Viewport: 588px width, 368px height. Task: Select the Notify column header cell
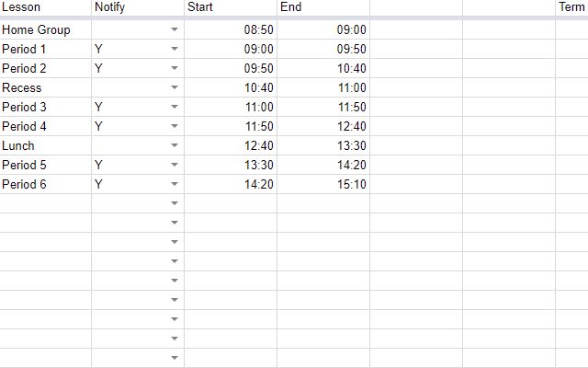coord(138,7)
